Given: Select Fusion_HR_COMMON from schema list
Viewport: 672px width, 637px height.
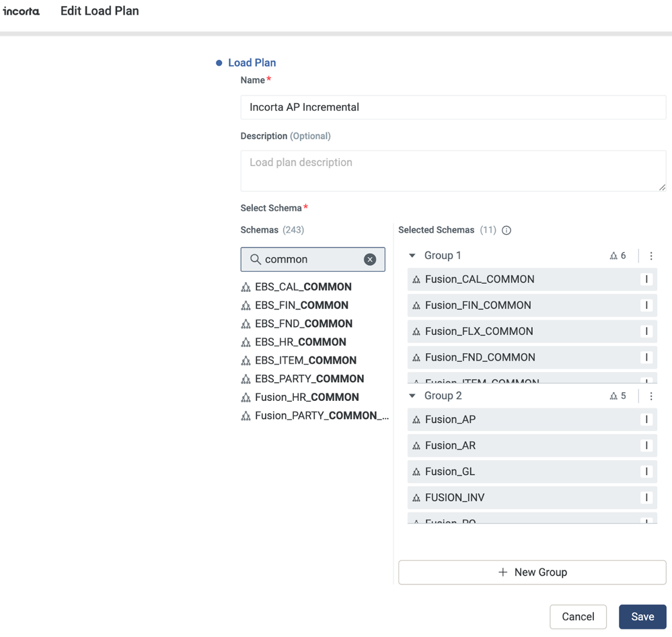Looking at the screenshot, I should (307, 398).
